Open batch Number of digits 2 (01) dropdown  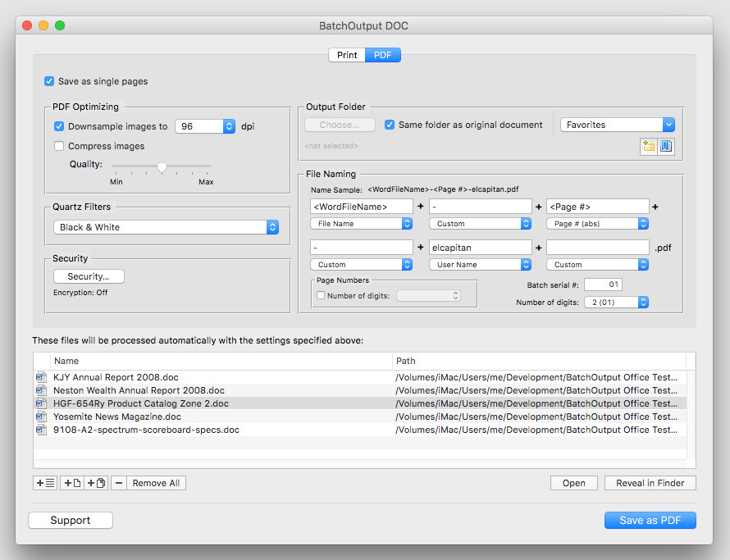point(617,303)
